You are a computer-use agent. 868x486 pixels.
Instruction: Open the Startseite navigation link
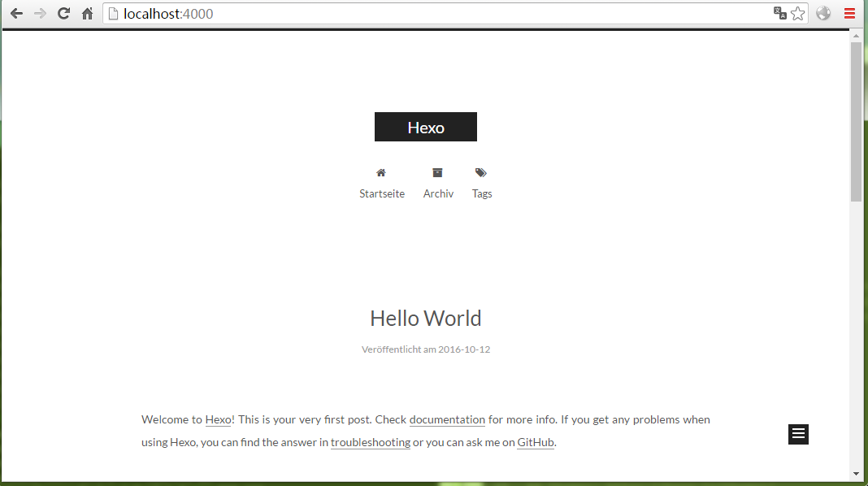(381, 193)
